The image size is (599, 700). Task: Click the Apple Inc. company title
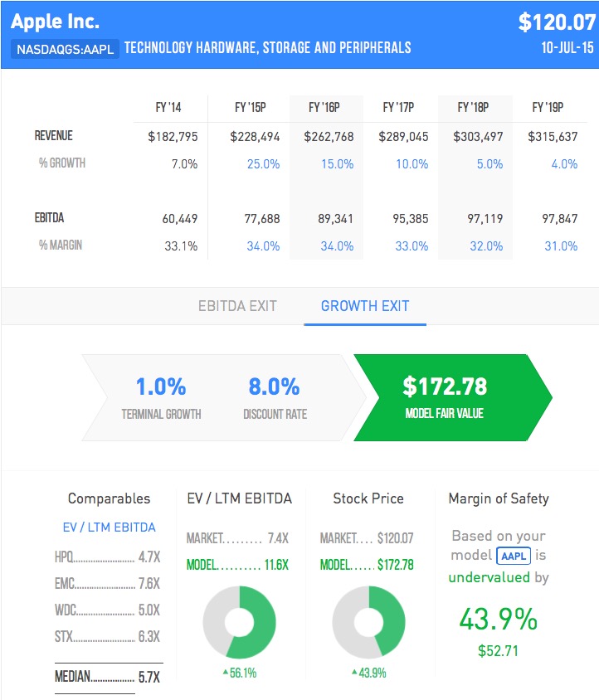[55, 20]
